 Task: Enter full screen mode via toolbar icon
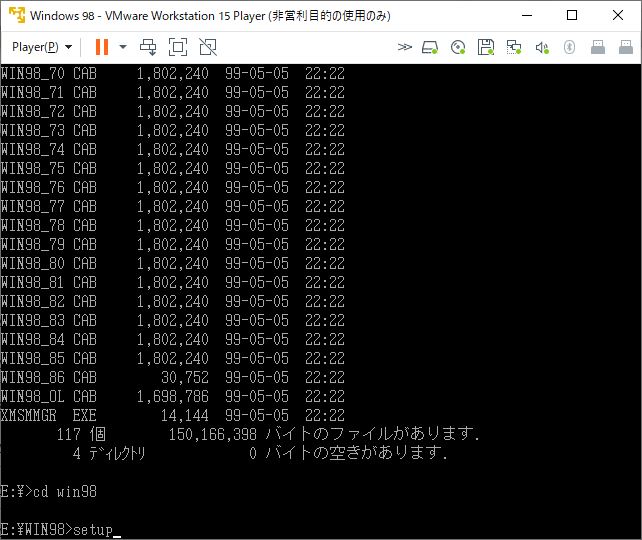[x=178, y=47]
